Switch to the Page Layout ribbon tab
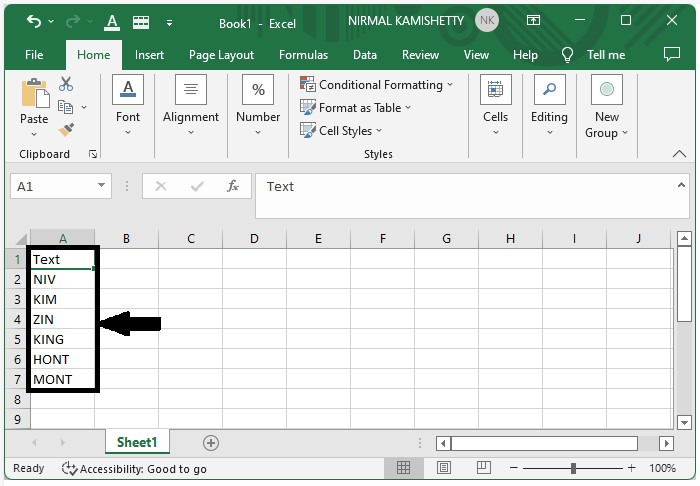 (x=221, y=55)
